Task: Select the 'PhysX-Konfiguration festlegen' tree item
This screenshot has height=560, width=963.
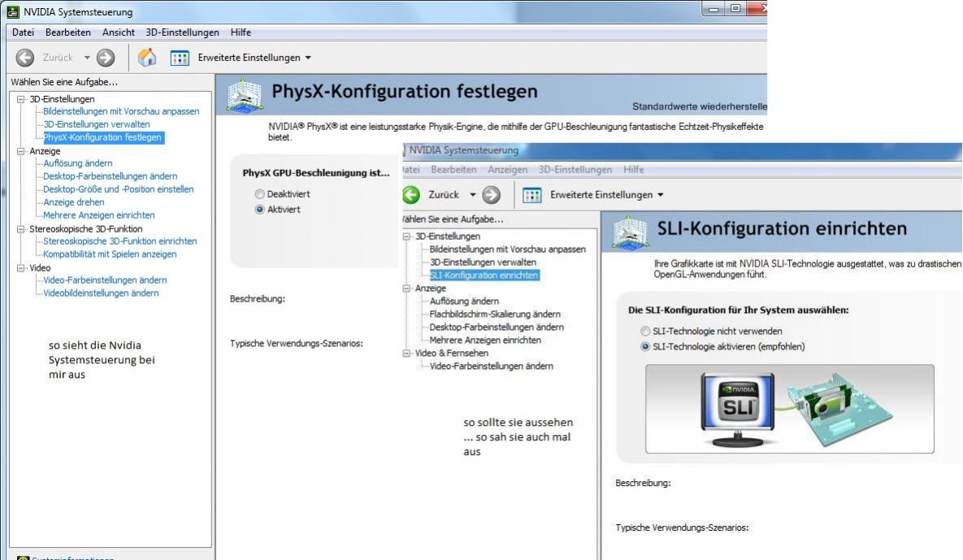Action: (x=103, y=137)
